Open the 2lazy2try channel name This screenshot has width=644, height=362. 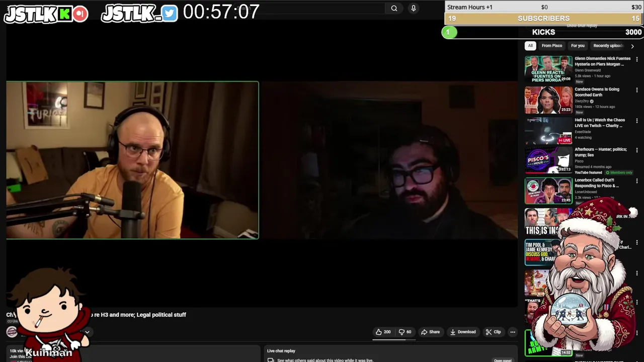click(x=582, y=101)
